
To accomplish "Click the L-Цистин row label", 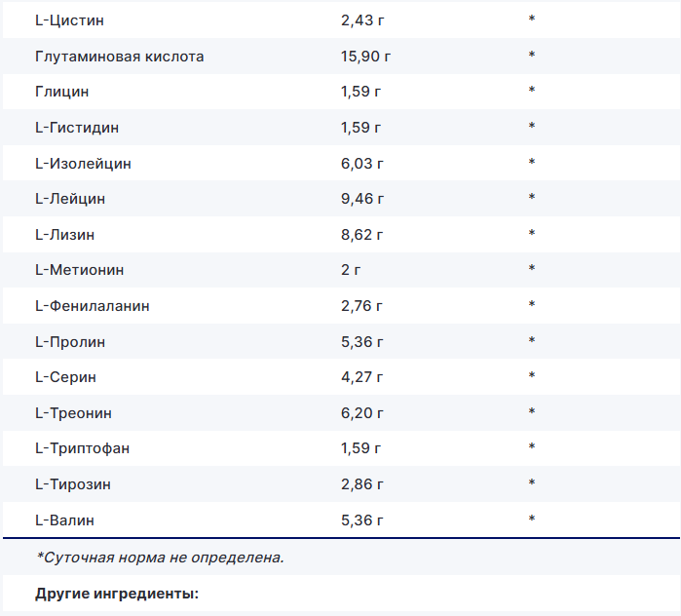I will tap(69, 20).
